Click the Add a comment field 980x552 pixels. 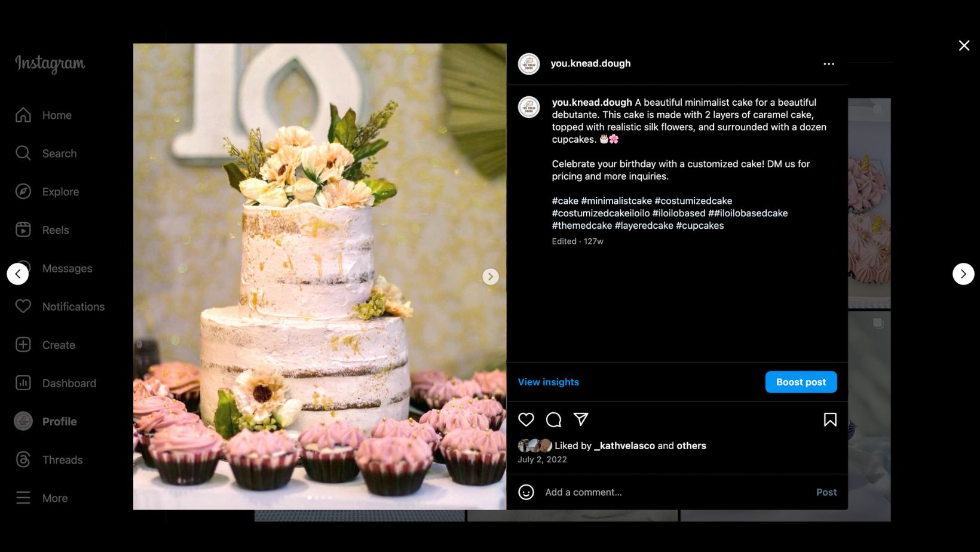(675, 492)
